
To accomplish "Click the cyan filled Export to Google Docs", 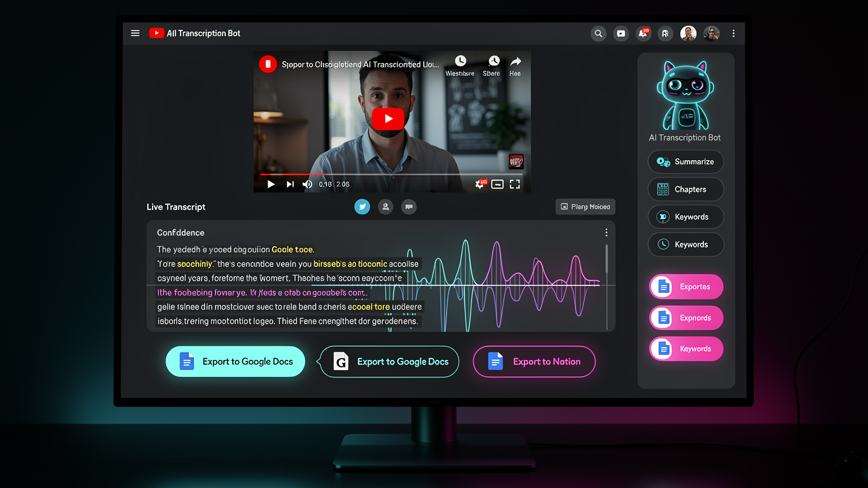I will (x=235, y=361).
